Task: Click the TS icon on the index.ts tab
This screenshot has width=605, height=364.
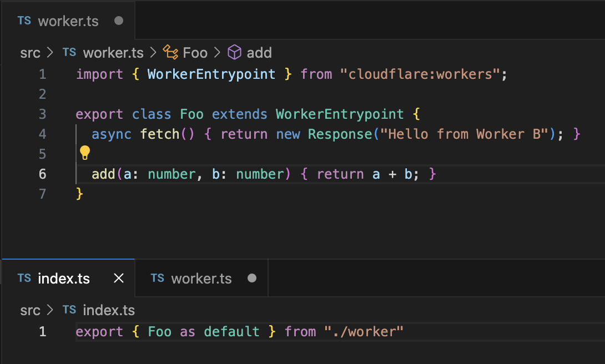Action: click(24, 278)
